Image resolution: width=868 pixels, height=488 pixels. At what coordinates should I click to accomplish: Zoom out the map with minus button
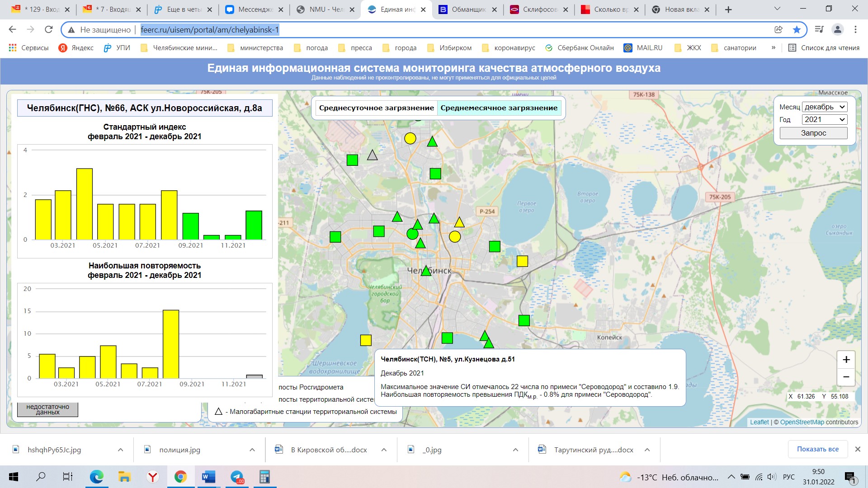pyautogui.click(x=846, y=377)
